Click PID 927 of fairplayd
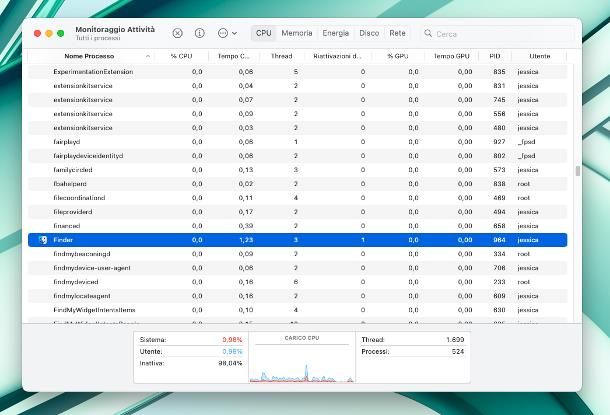This screenshot has width=610, height=415. [499, 142]
